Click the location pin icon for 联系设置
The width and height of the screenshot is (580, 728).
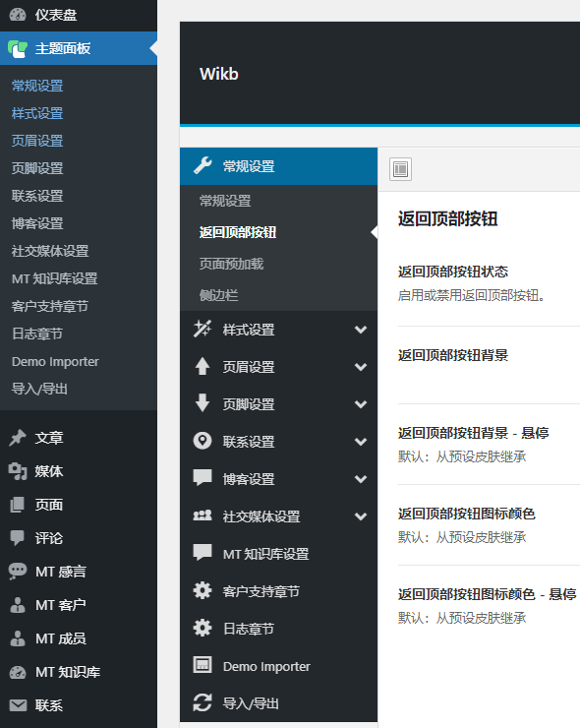[x=203, y=441]
